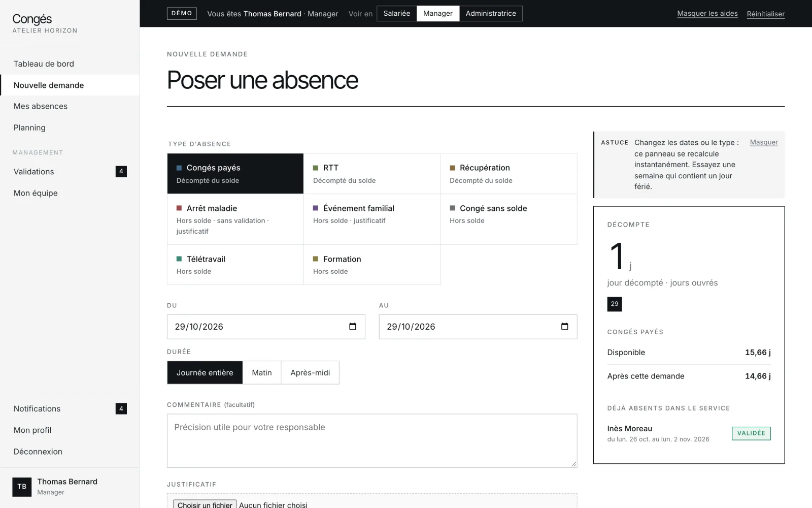This screenshot has height=508, width=812.
Task: Open calendar picker in the Au date field
Action: point(564,327)
